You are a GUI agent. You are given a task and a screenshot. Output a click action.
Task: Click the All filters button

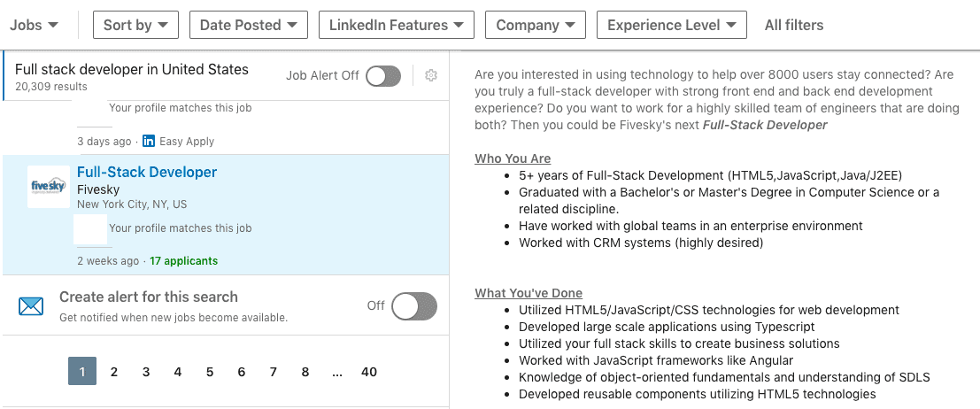pyautogui.click(x=794, y=25)
